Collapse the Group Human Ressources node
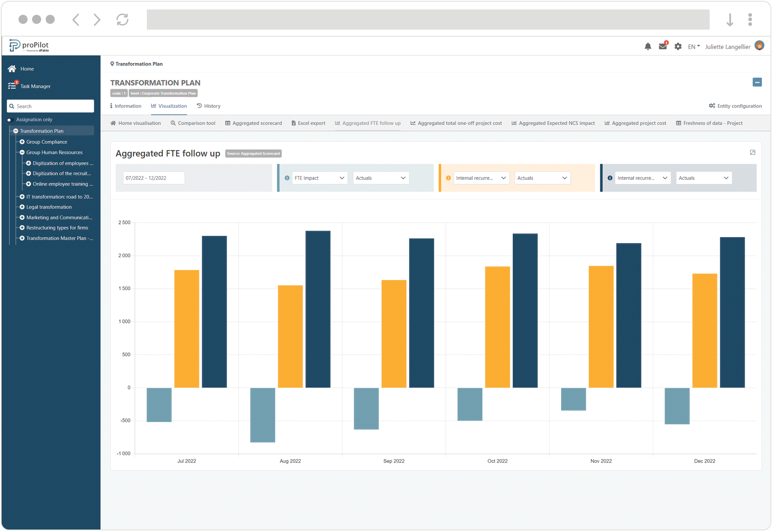Screen dimensions: 773x532 coord(22,152)
